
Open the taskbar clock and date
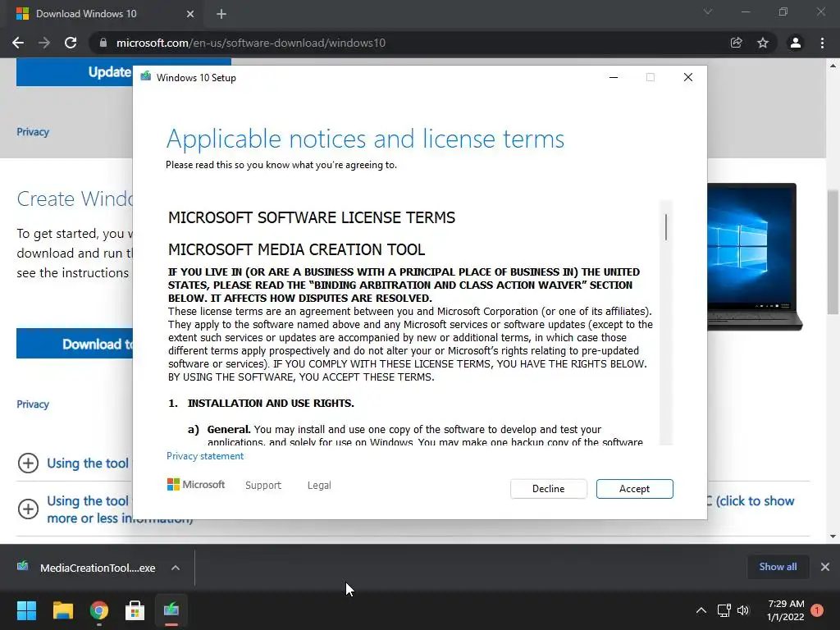coord(785,610)
